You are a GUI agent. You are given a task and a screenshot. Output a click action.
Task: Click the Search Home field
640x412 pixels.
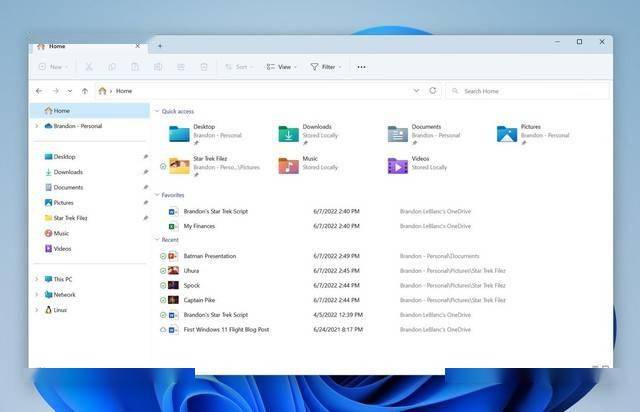point(530,91)
